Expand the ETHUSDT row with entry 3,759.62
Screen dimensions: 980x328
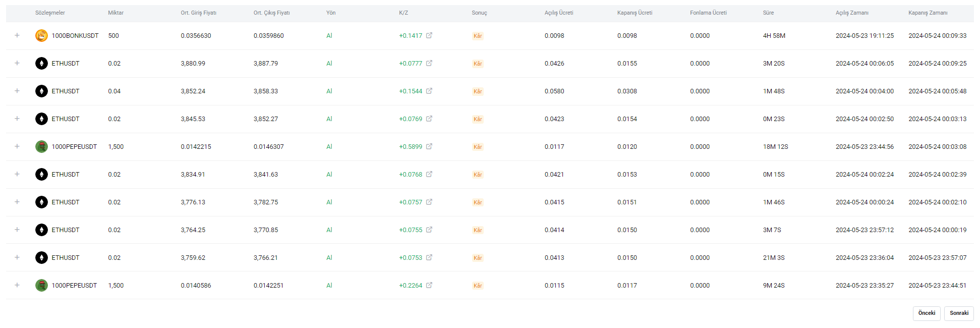tap(17, 257)
